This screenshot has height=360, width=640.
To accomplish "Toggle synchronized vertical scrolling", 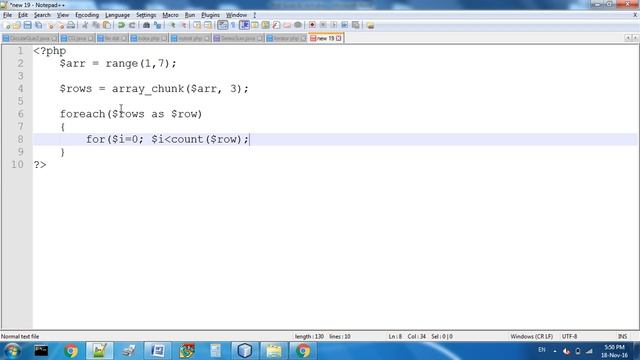I will click(197, 25).
